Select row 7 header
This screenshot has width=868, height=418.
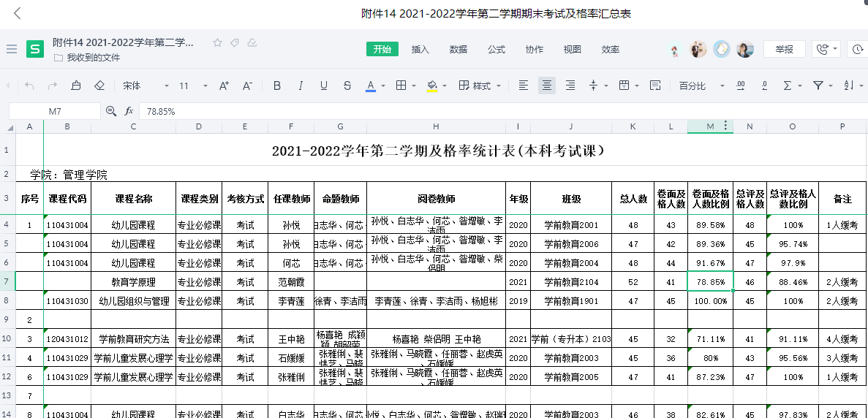point(7,281)
